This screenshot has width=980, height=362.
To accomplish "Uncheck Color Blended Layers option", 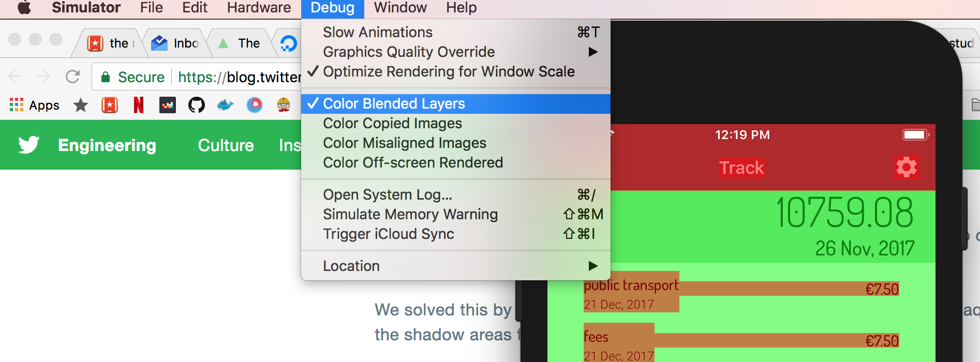I will coord(394,104).
